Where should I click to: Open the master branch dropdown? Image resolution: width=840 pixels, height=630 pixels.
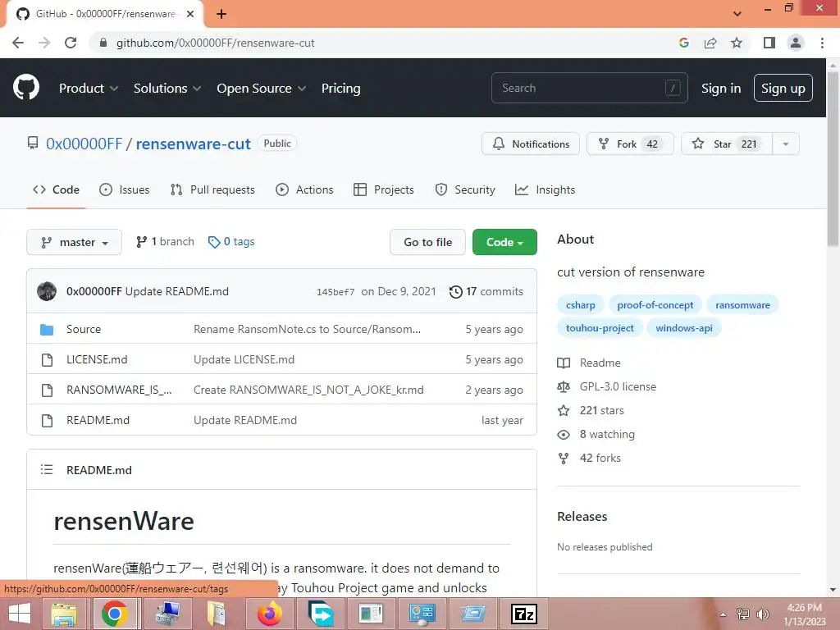point(74,242)
